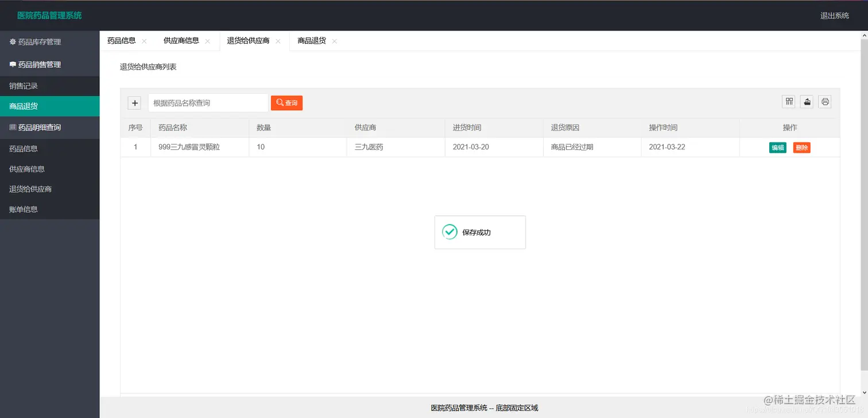Focus the 根据药品名称查询 search field
The image size is (868, 418).
click(x=208, y=103)
